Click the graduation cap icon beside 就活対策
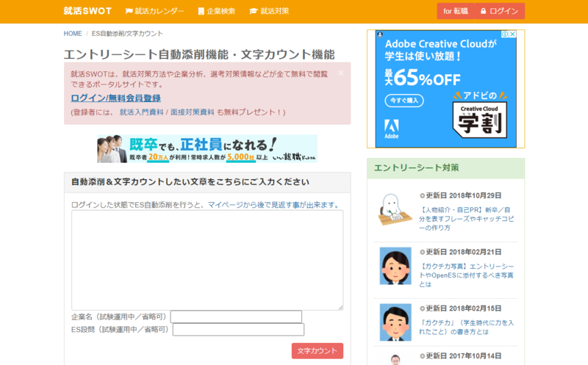The image size is (588, 365). tap(254, 11)
